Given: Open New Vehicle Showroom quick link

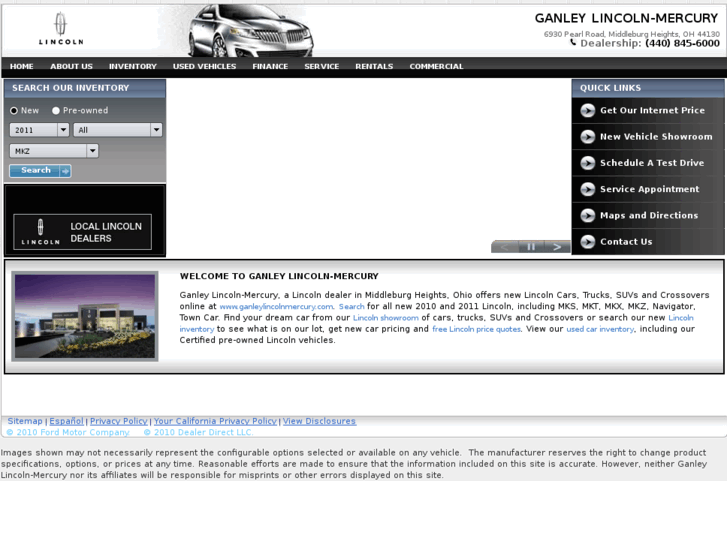Looking at the screenshot, I should click(656, 137).
